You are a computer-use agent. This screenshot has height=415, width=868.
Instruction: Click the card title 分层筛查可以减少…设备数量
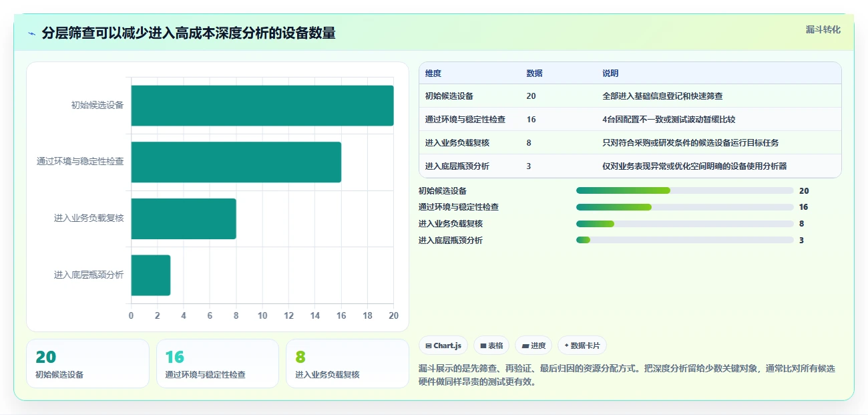(188, 33)
